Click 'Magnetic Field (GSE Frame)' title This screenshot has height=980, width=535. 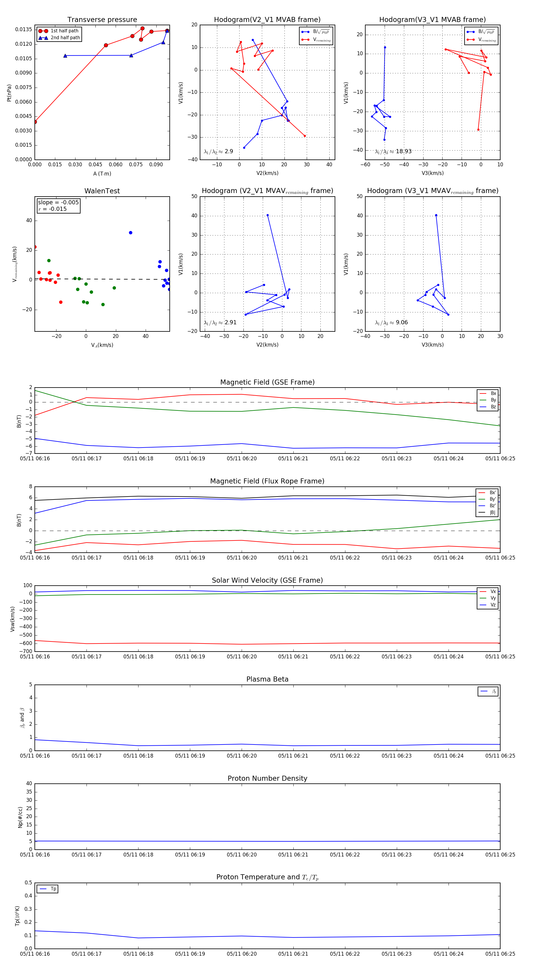(267, 382)
